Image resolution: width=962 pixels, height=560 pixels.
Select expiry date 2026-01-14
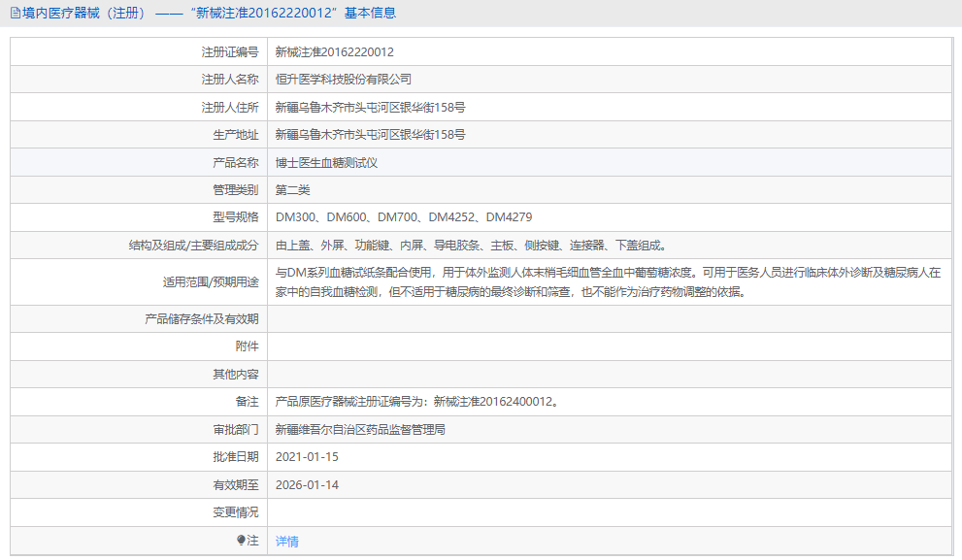click(x=307, y=484)
